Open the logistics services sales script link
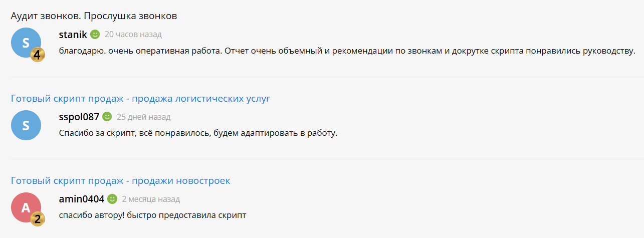The height and width of the screenshot is (238, 644). click(x=140, y=99)
